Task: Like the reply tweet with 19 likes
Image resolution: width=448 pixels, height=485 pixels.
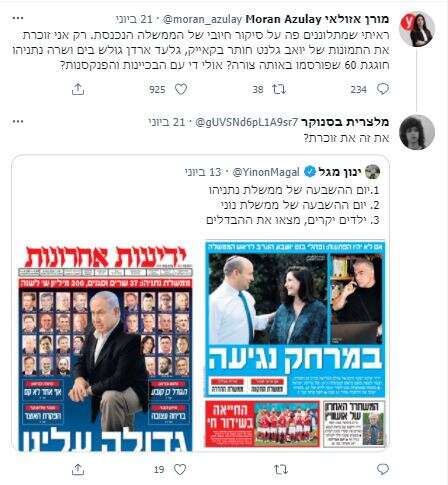Action: tap(180, 469)
